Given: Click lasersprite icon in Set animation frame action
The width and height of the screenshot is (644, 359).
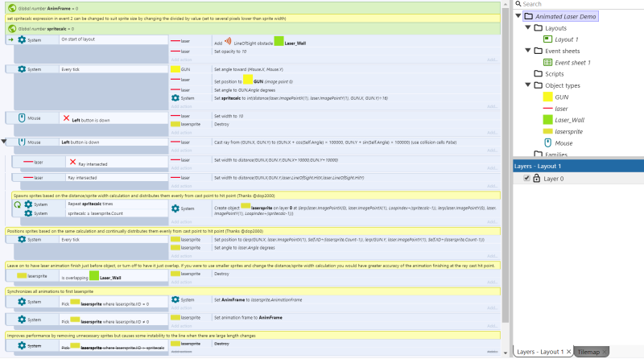Looking at the screenshot, I should pos(175,317).
